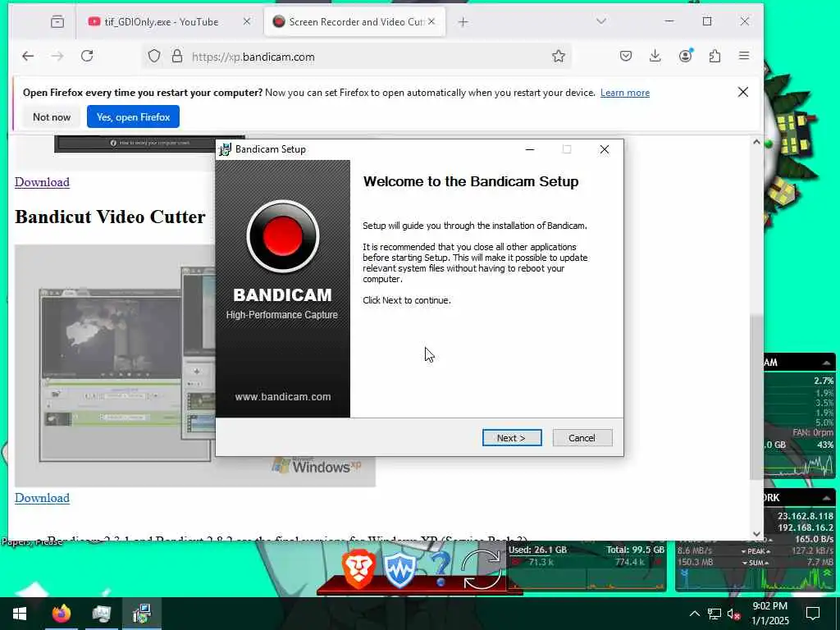Image resolution: width=840 pixels, height=630 pixels.
Task: Collapse the RAM widget panel arrow
Action: (x=827, y=363)
